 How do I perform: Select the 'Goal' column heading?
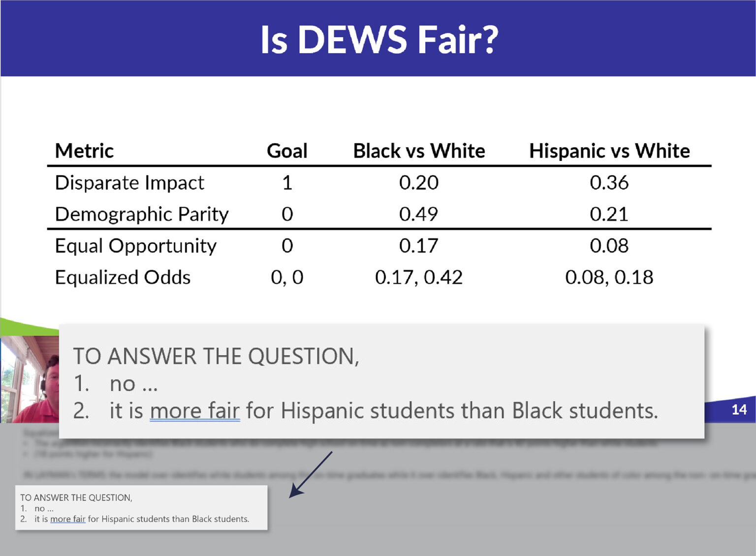(286, 151)
